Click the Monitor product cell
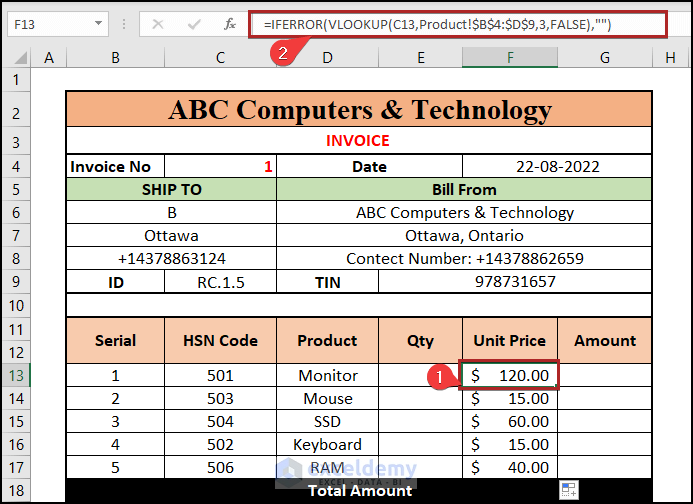 click(x=327, y=375)
